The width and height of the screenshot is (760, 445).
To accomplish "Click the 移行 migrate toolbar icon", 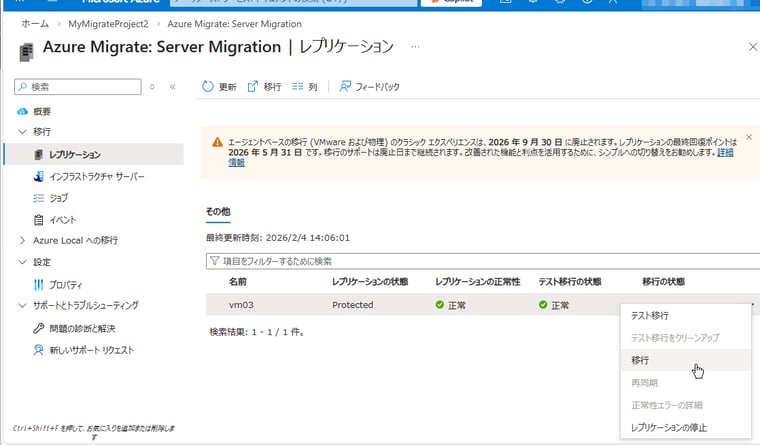I will [x=253, y=86].
